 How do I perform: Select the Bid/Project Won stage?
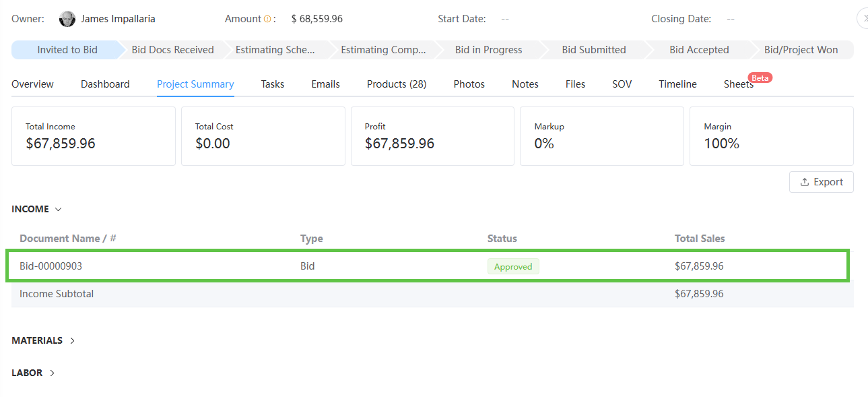(801, 50)
